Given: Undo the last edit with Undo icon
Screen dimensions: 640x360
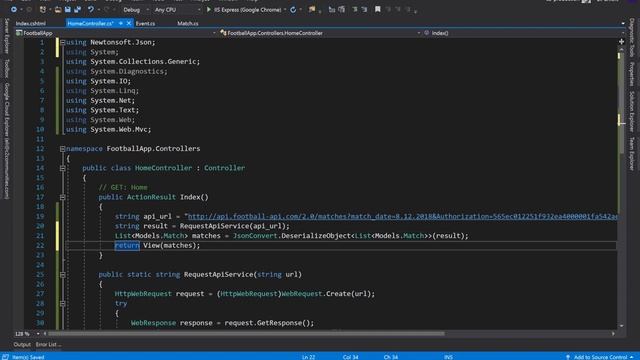Looking at the screenshot, I should point(91,9).
